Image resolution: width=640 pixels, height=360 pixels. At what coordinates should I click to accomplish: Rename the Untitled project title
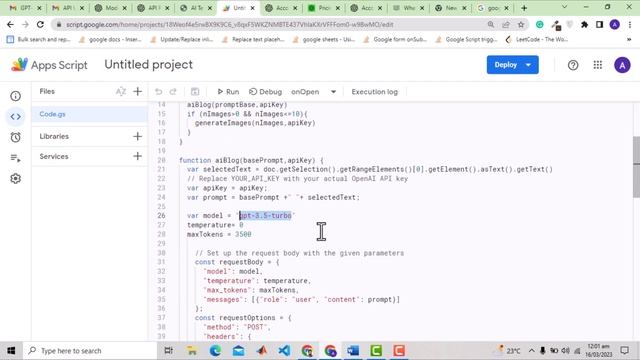(149, 64)
